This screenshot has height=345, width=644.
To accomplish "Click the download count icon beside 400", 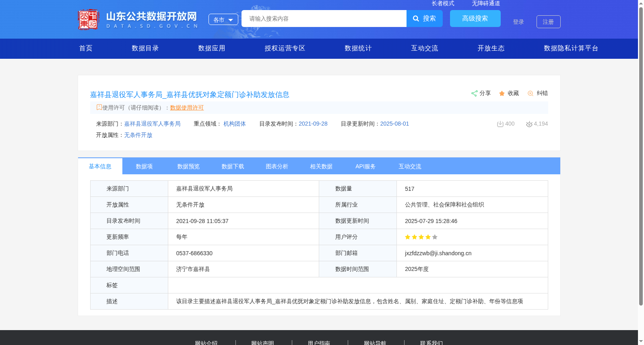I will pos(500,124).
